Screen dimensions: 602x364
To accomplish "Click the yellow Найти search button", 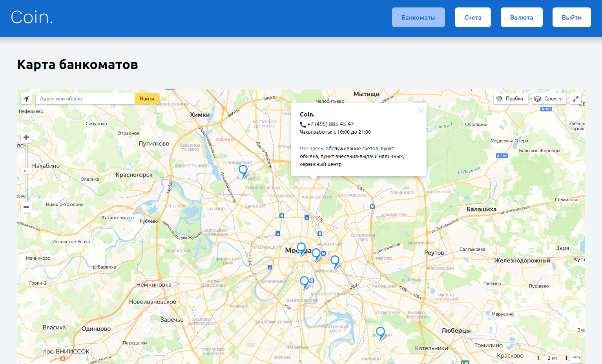I will point(147,99).
